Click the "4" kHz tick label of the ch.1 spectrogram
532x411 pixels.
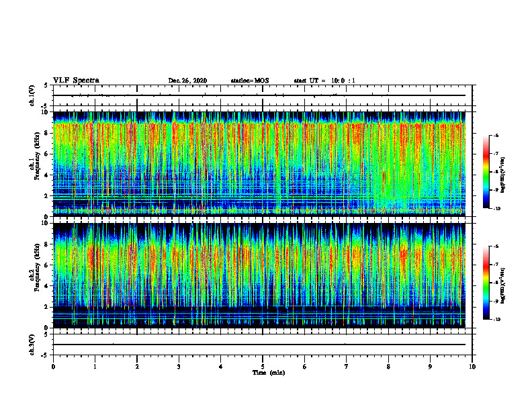(x=47, y=175)
